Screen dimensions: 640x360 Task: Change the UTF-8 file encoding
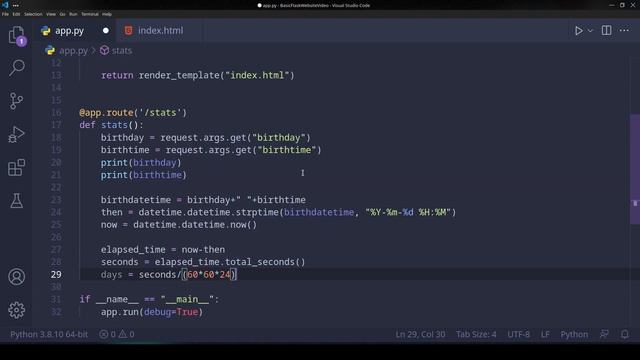pyautogui.click(x=518, y=334)
